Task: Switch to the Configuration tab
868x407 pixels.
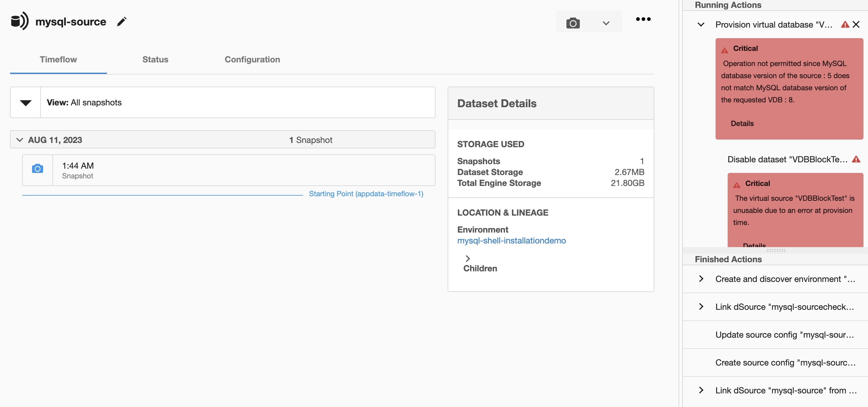Action: point(252,60)
